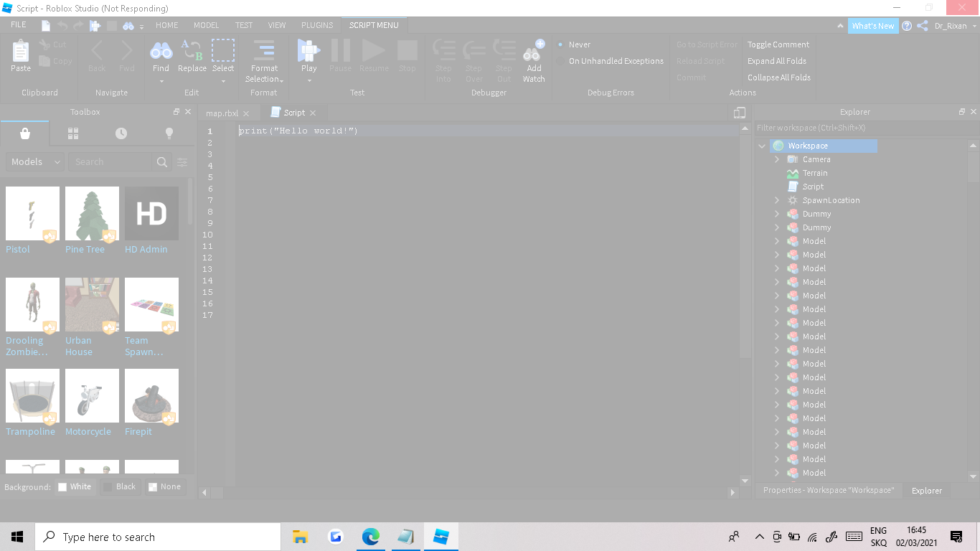Viewport: 980px width, 551px height.
Task: Open the Models category dropdown
Action: (35, 162)
